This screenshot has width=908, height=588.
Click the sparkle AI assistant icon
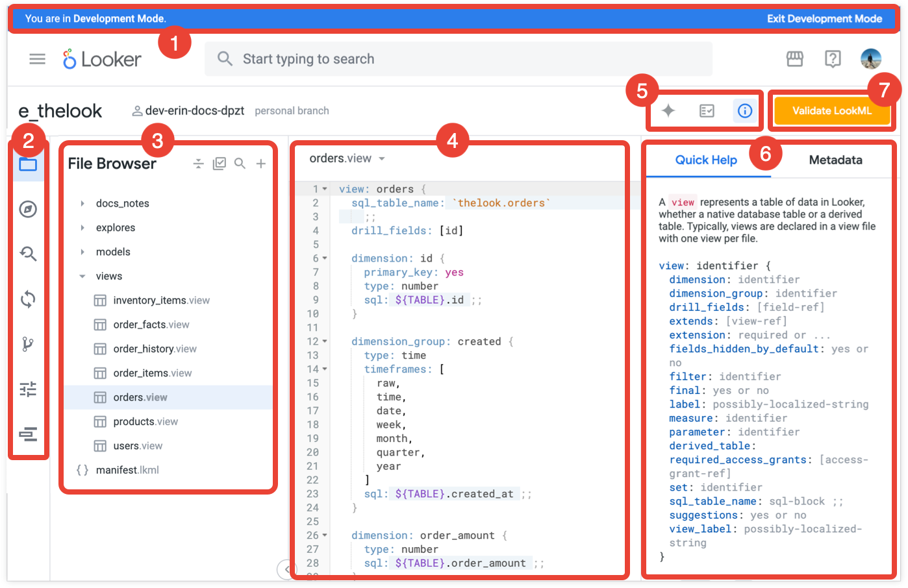pos(668,111)
